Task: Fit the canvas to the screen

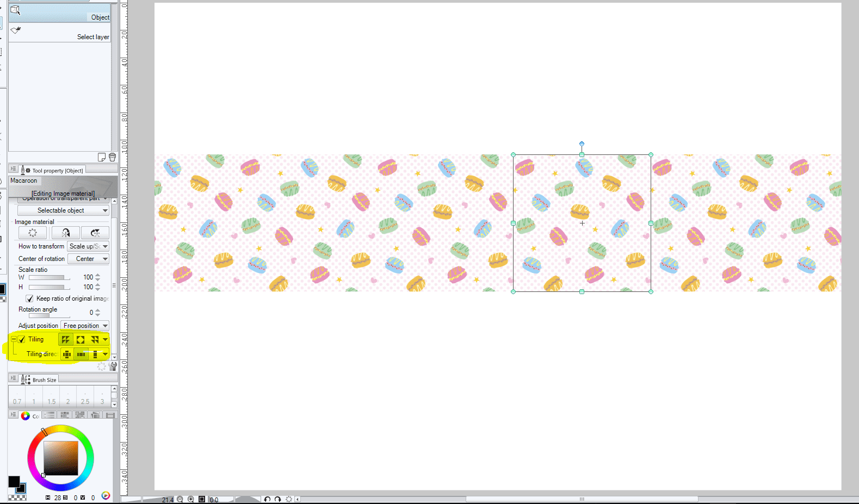Action: tap(202, 499)
